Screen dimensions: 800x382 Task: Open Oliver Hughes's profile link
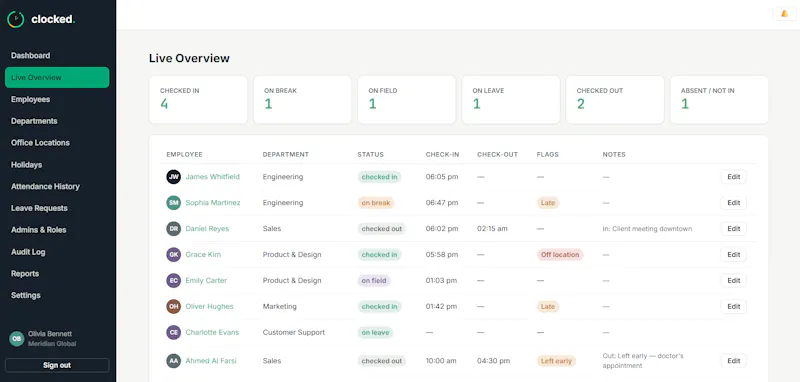coord(209,307)
